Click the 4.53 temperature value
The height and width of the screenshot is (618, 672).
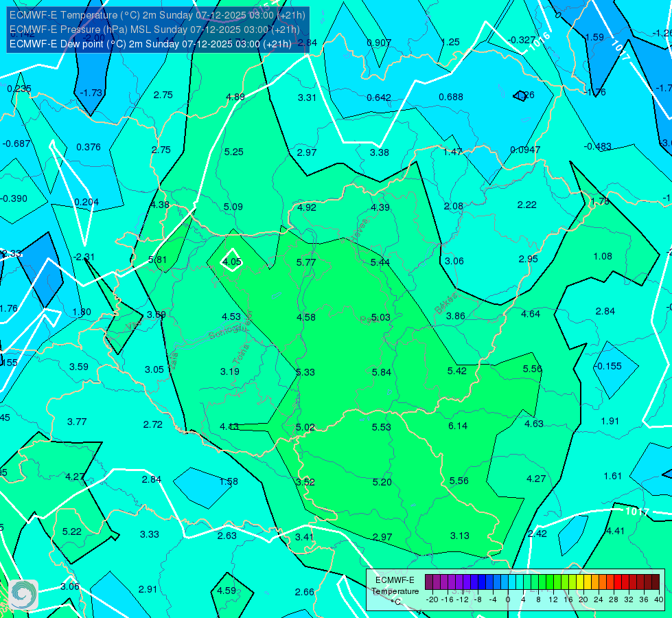(231, 317)
